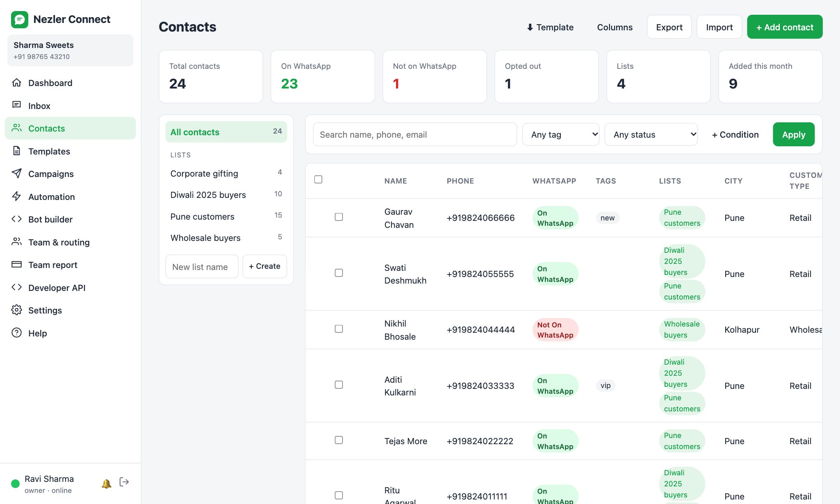Viewport: 840px width, 504px height.
Task: Click the Automation lightning bolt icon
Action: [16, 196]
